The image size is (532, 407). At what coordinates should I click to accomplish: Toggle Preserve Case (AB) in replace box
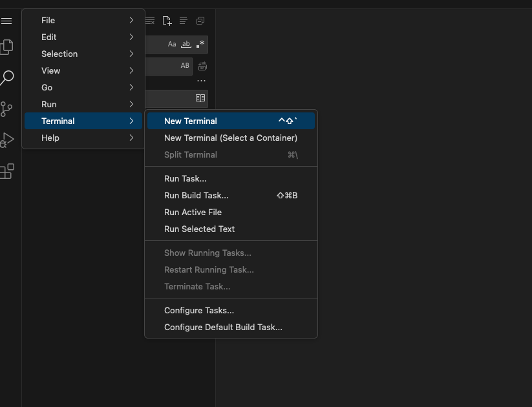click(x=185, y=65)
